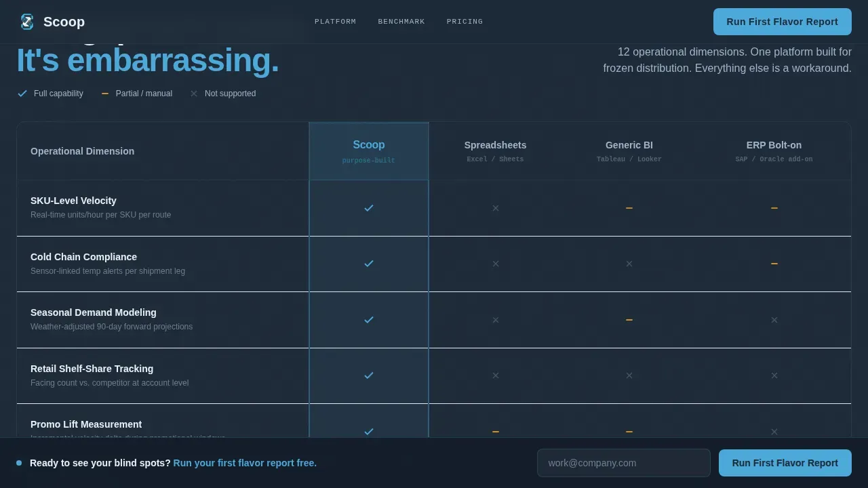Focus the work@company.com email field
Image resolution: width=868 pixels, height=488 pixels.
623,463
